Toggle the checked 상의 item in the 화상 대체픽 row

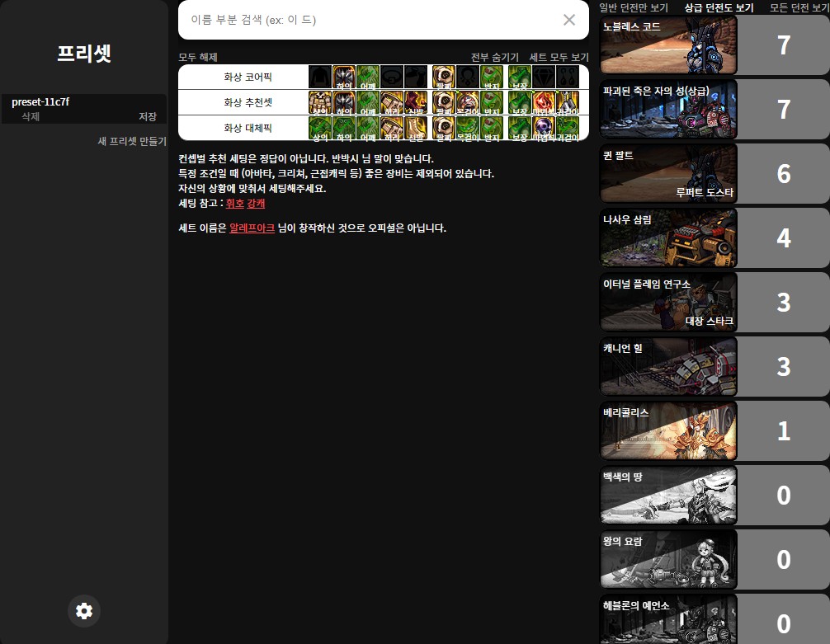[x=319, y=128]
